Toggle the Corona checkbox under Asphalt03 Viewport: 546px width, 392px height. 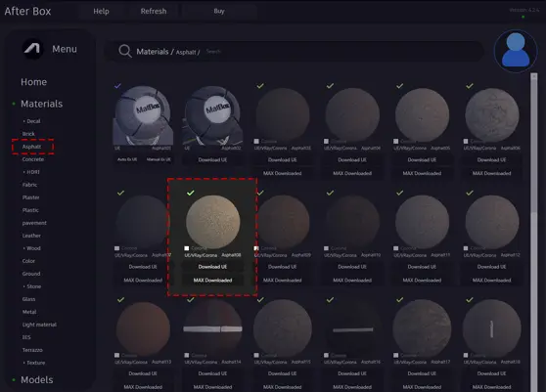click(x=256, y=141)
